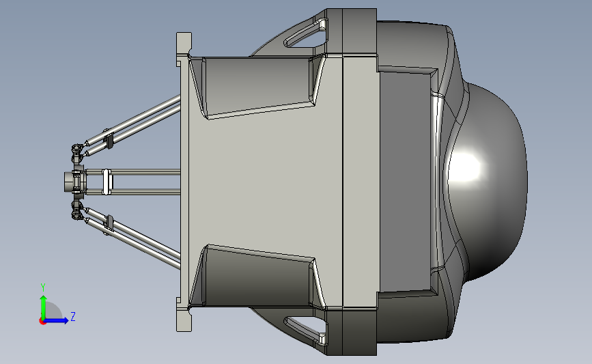
Task: Select the large flat central housing face
Action: coord(264,181)
